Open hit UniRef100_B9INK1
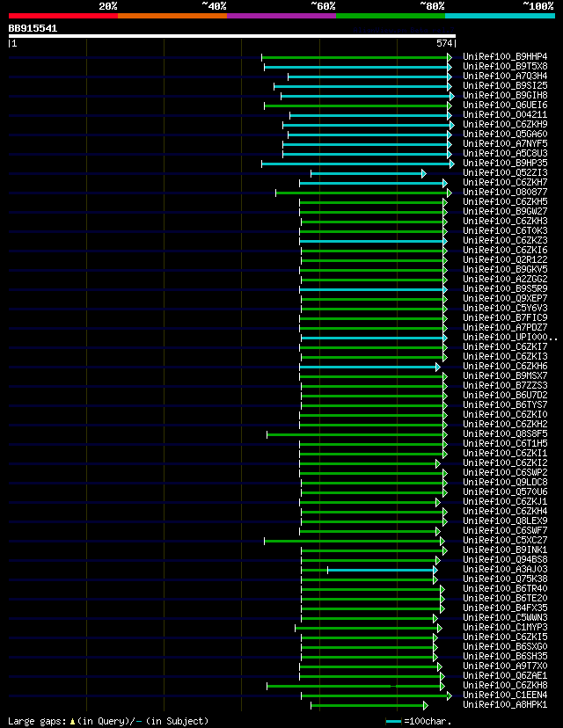This screenshot has height=728, width=563. 505,550
